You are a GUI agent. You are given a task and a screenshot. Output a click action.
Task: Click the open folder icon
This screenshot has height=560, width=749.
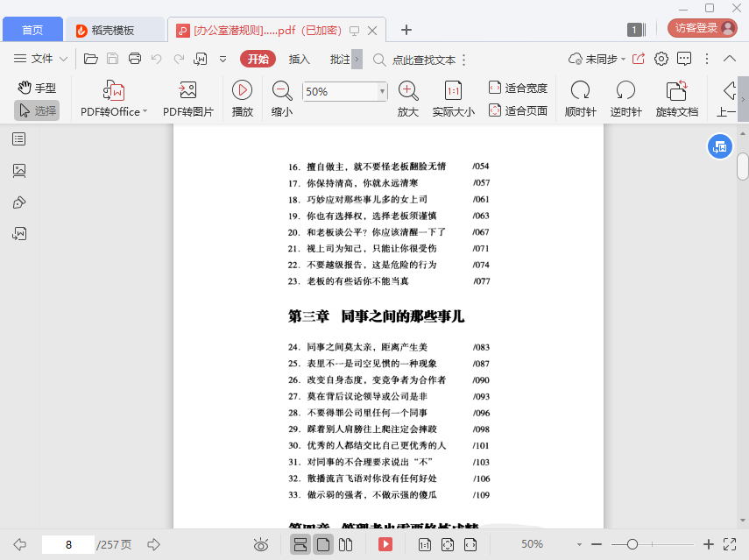(x=91, y=59)
